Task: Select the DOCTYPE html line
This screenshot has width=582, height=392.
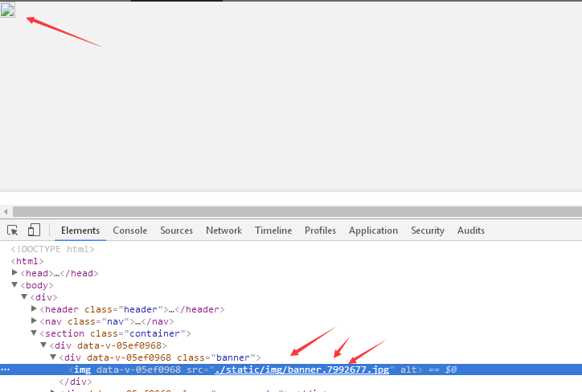Action: coord(52,249)
